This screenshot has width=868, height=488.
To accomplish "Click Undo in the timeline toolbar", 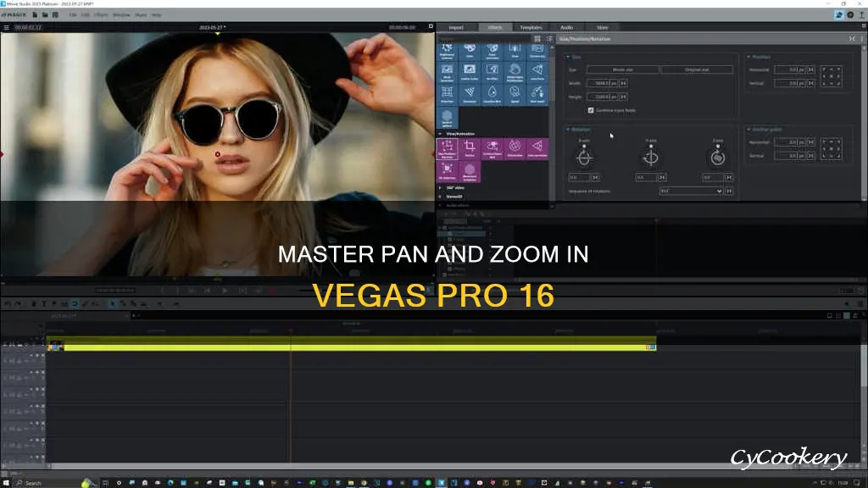I will coord(7,304).
